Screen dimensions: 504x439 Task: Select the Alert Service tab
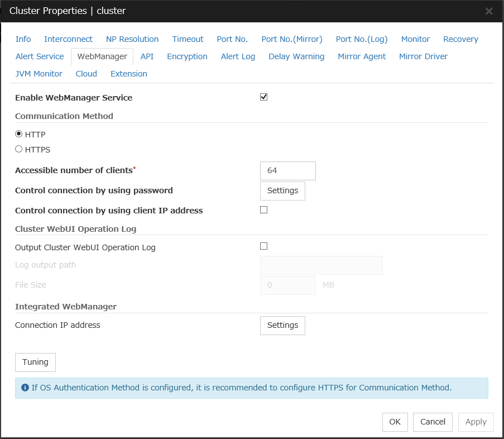(40, 56)
